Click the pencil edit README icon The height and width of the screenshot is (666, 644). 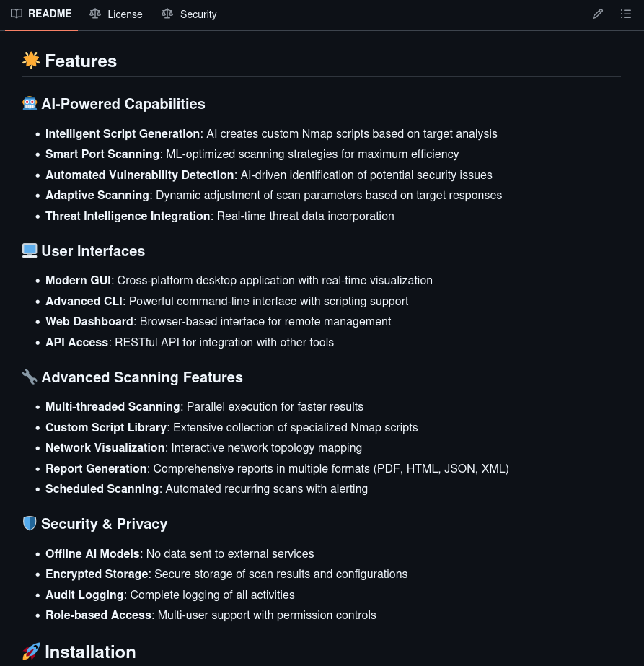598,14
